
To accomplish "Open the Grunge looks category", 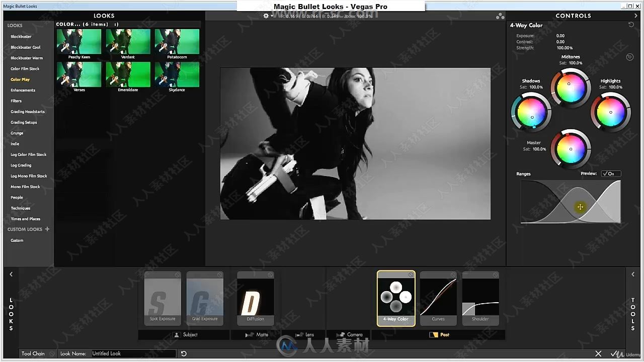I will pos(17,133).
